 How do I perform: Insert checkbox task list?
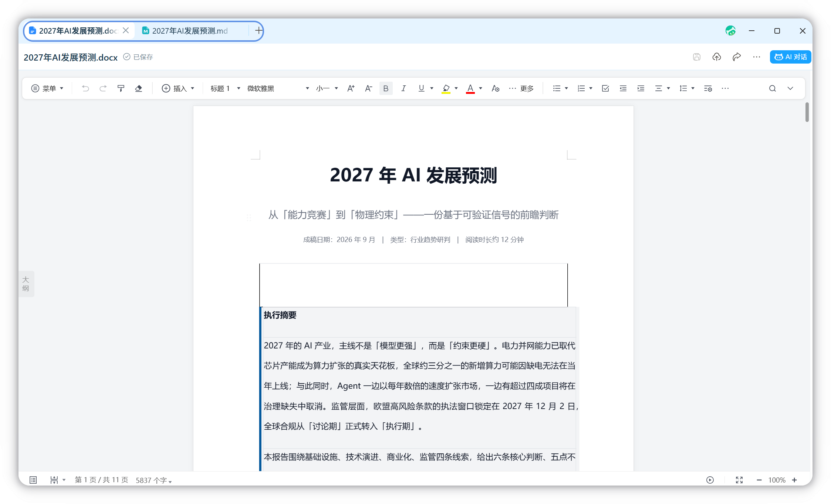605,88
